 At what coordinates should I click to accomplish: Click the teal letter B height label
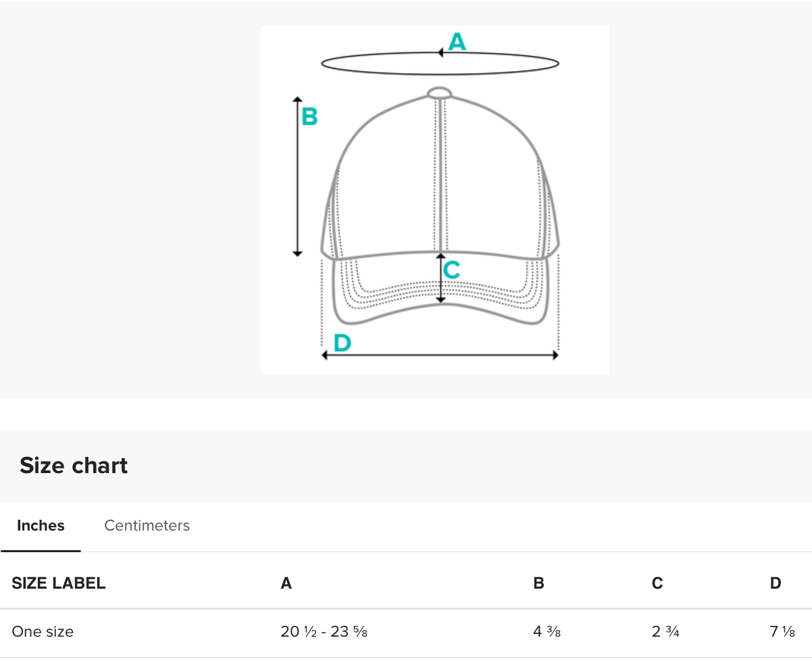click(309, 117)
